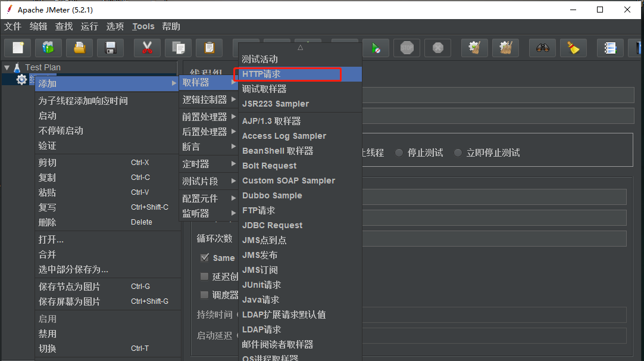This screenshot has width=644, height=361.
Task: Choose BeanShell 取样器 entry
Action: point(300,151)
